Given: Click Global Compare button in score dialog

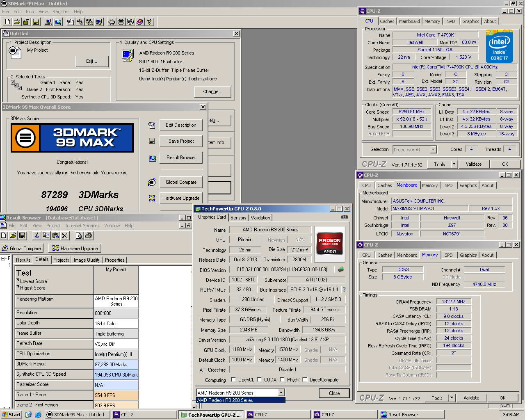Looking at the screenshot, I should (181, 182).
